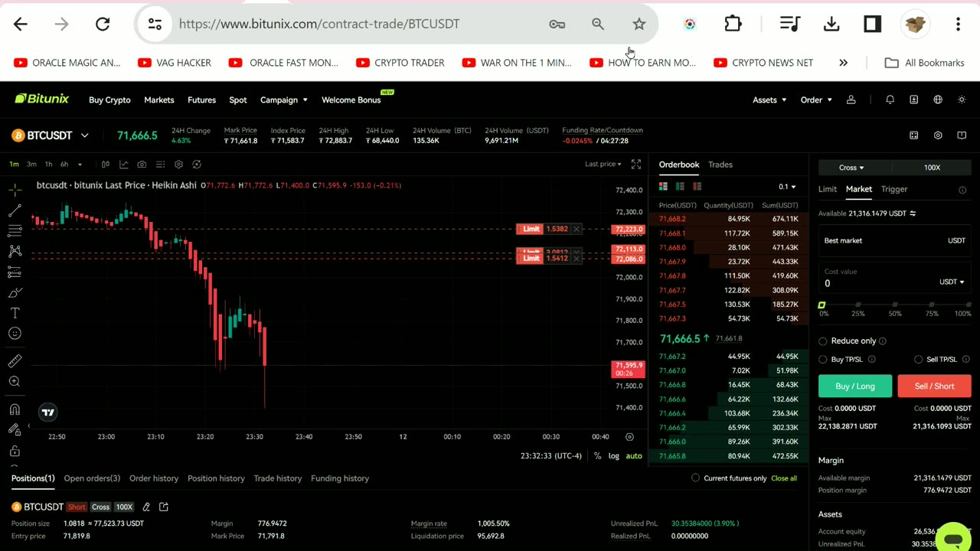Image resolution: width=980 pixels, height=551 pixels.
Task: Switch to the Limit order tab
Action: point(828,189)
